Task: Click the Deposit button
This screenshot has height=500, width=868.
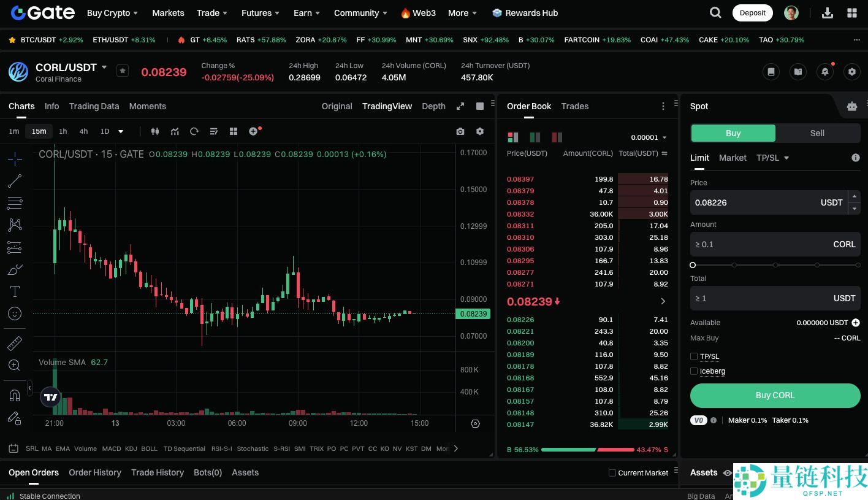Action: click(753, 13)
